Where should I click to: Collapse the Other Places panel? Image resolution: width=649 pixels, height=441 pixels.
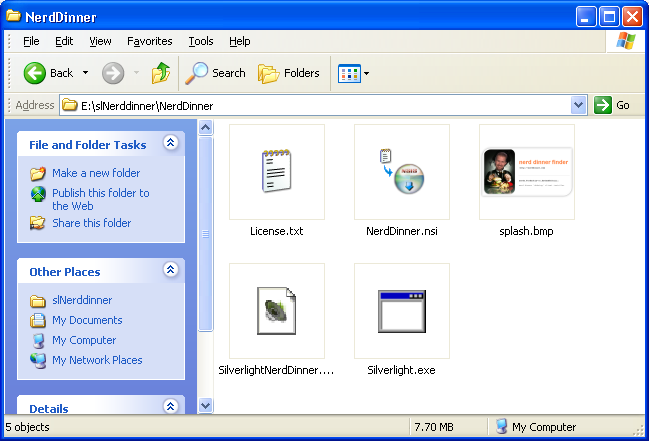171,270
